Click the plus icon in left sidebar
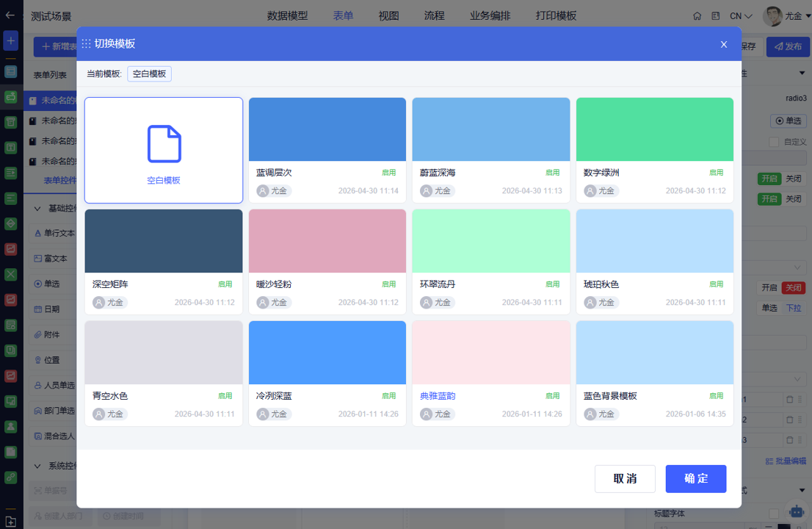 [x=10, y=40]
